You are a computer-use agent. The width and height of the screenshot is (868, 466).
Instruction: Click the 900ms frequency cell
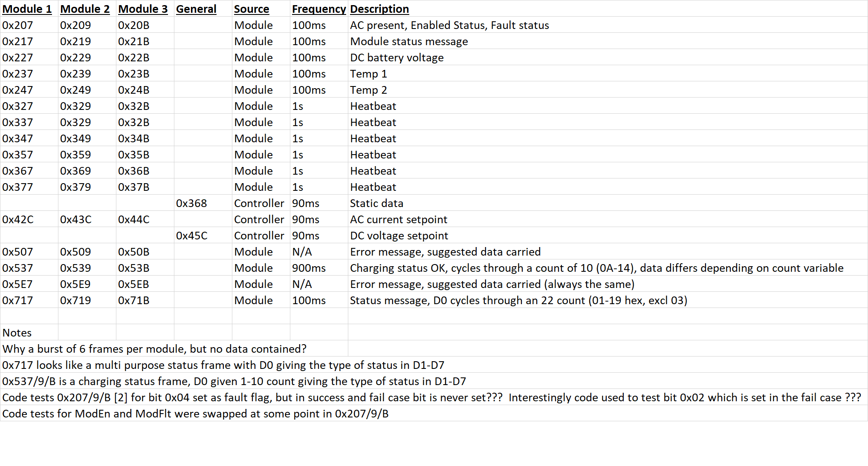coord(309,268)
